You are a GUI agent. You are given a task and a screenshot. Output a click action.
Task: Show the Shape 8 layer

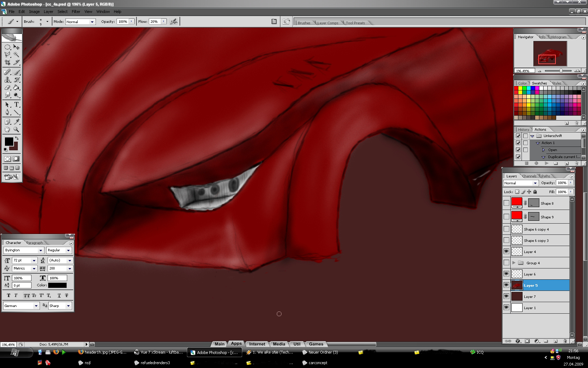coord(506,203)
